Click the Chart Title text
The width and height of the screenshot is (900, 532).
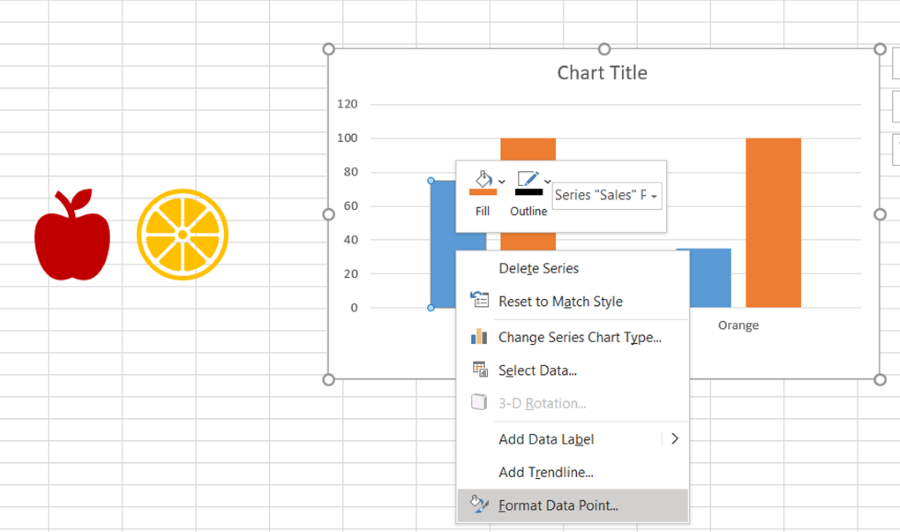click(x=602, y=73)
